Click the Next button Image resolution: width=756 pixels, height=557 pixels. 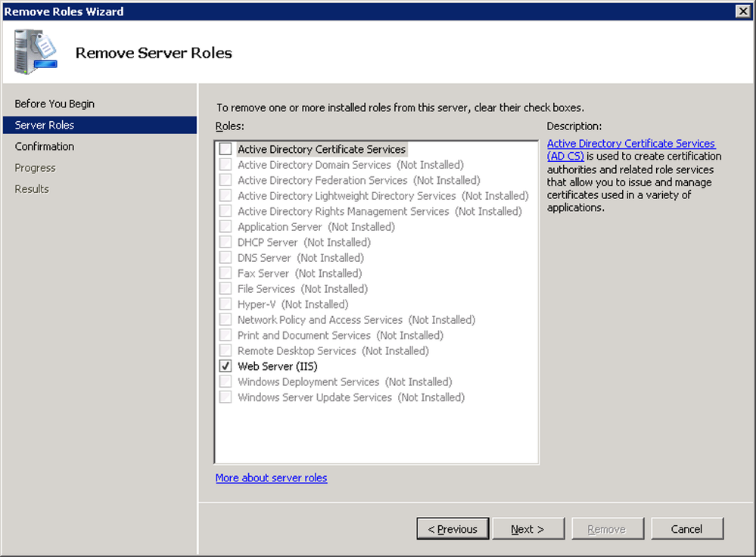point(528,528)
